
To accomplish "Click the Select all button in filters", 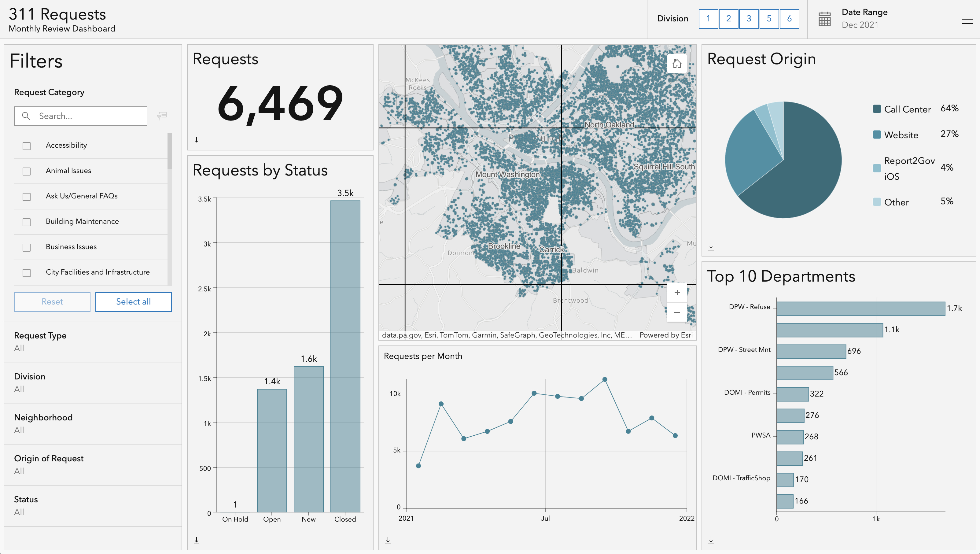I will click(x=133, y=301).
